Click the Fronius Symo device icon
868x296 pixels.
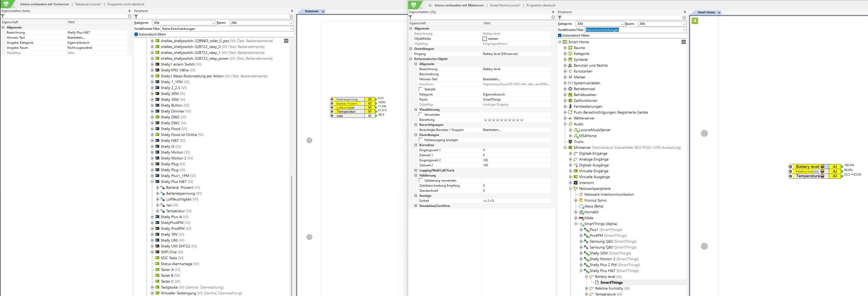pyautogui.click(x=581, y=200)
